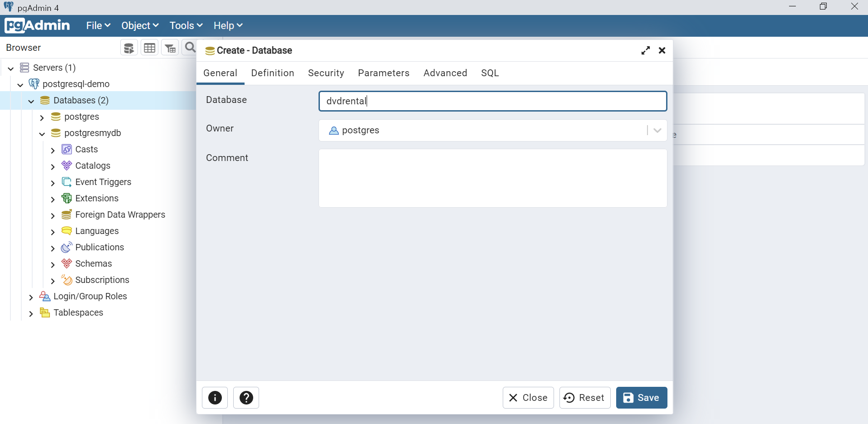Open the Query Tool toolbar icon
The image size is (868, 424).
(x=129, y=48)
